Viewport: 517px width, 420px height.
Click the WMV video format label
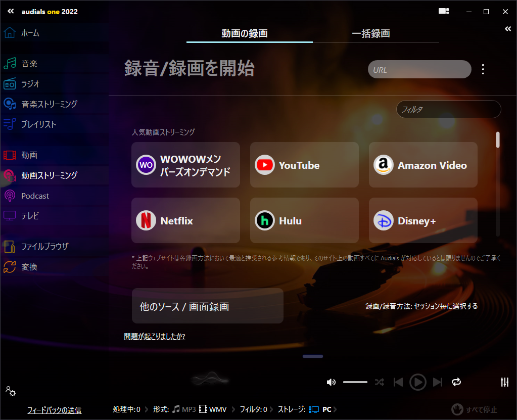pos(218,409)
